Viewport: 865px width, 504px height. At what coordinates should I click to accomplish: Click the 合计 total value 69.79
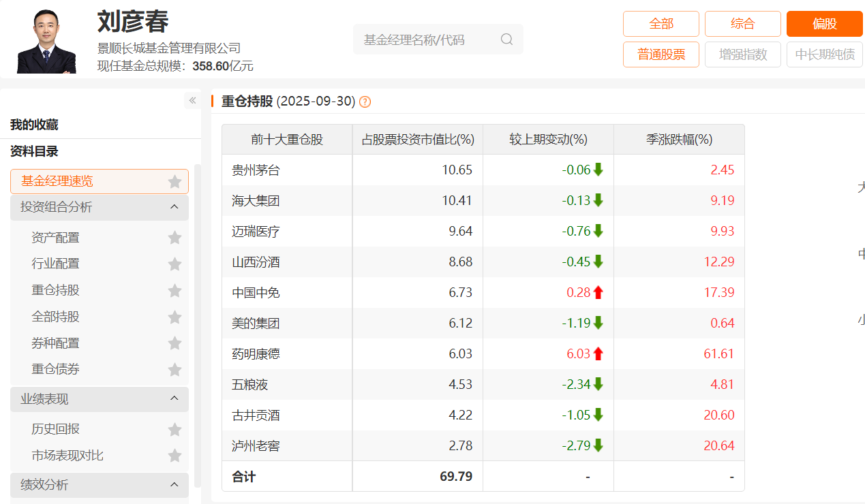point(456,477)
